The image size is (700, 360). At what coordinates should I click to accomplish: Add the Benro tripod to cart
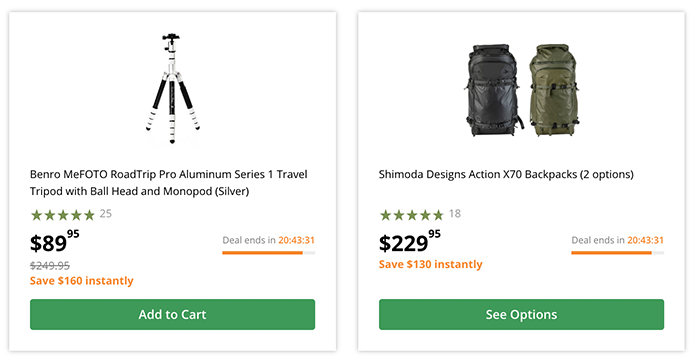click(x=172, y=314)
